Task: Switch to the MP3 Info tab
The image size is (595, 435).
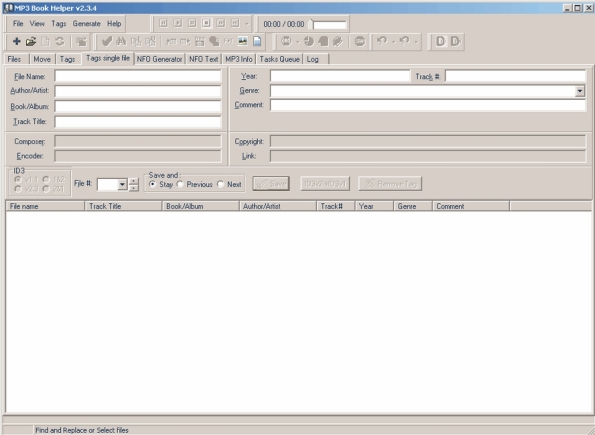Action: [239, 59]
